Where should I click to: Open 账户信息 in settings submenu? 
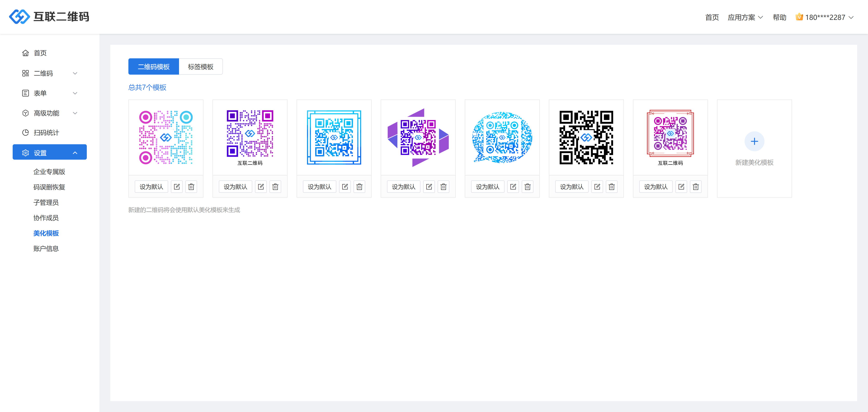coord(46,249)
